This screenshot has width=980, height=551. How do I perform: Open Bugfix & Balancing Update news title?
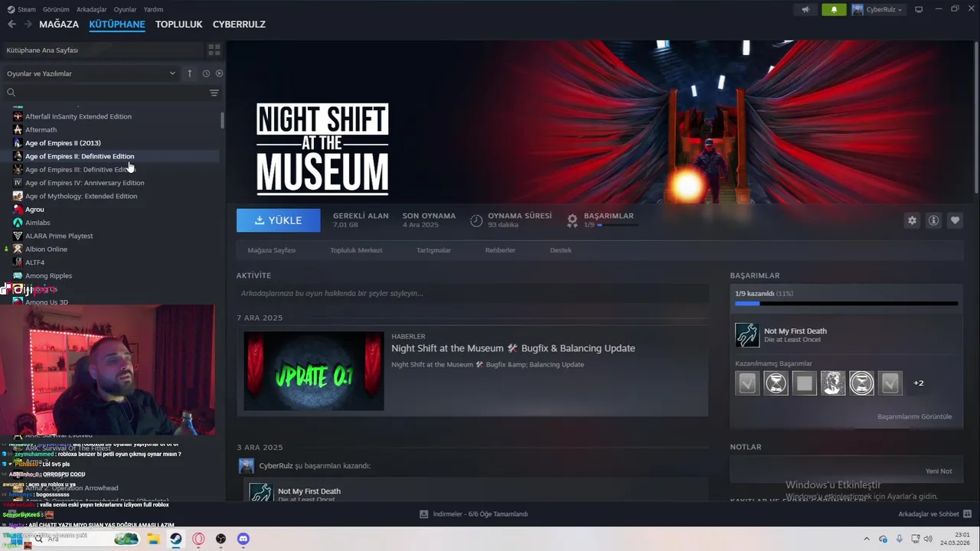pyautogui.click(x=513, y=348)
